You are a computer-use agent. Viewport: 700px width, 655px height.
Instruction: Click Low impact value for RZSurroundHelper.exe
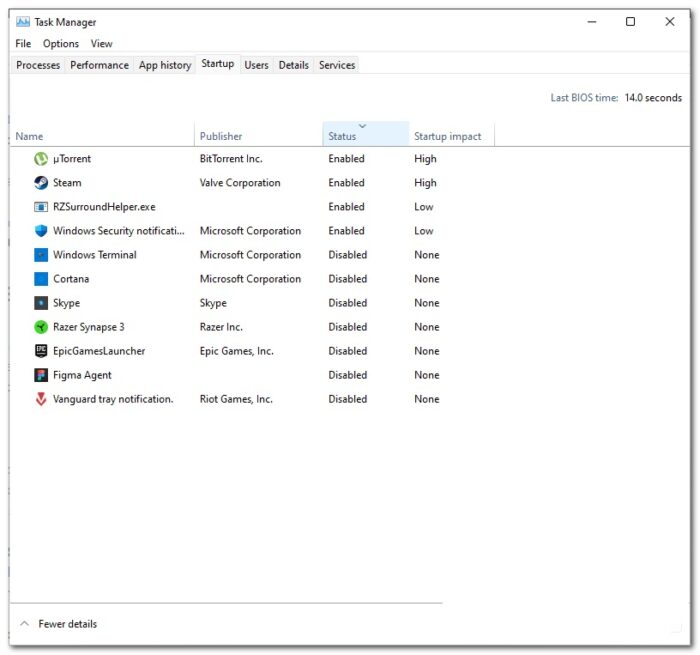(423, 207)
